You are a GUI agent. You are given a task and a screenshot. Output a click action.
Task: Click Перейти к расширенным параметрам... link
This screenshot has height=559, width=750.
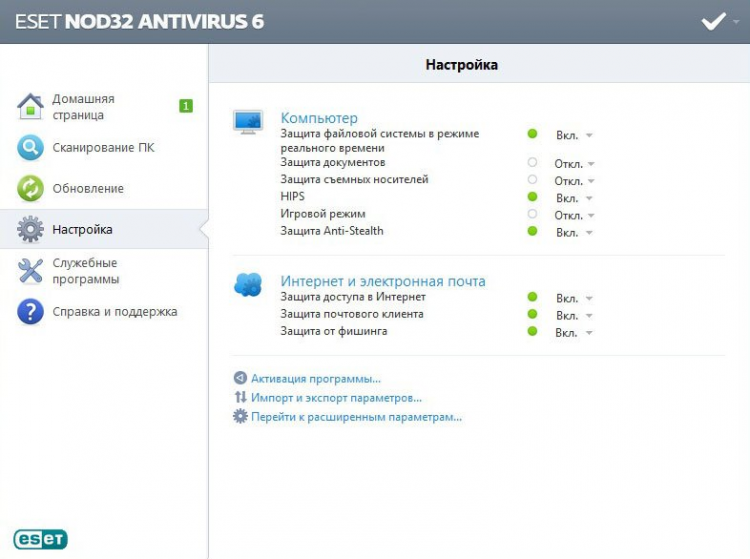[356, 417]
